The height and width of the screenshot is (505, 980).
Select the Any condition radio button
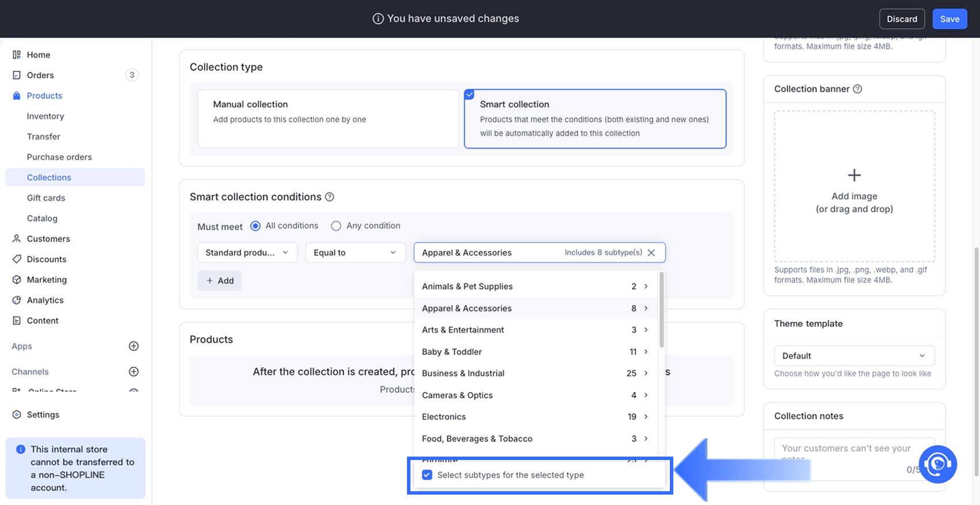click(x=336, y=226)
